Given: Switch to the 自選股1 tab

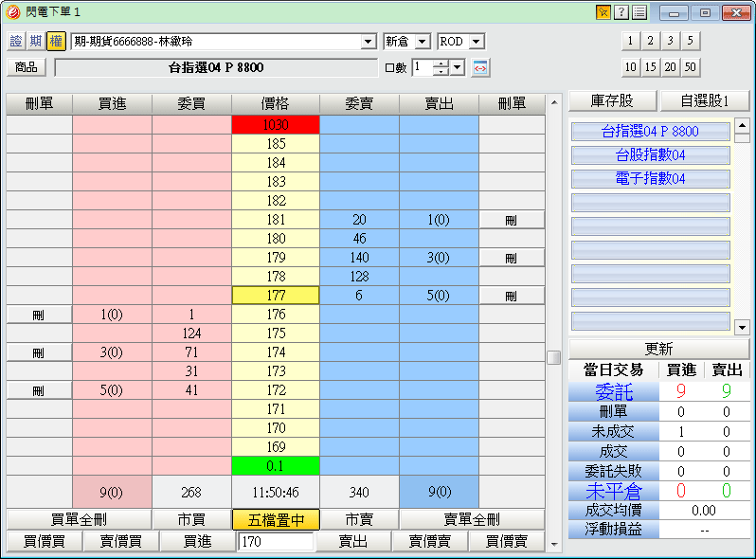Looking at the screenshot, I should point(704,100).
